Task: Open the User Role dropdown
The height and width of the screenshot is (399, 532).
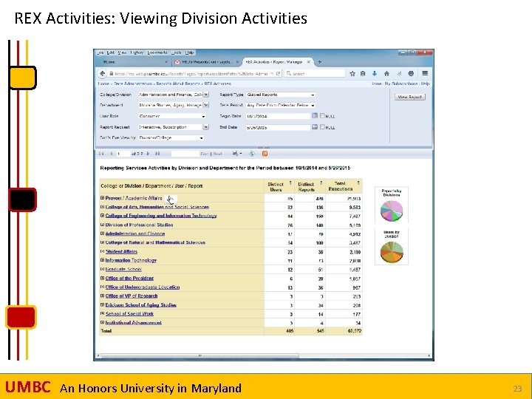Action: coord(172,116)
